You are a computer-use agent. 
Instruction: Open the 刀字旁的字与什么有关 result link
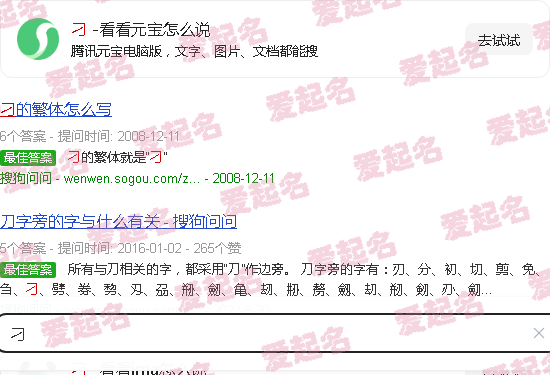(x=118, y=221)
